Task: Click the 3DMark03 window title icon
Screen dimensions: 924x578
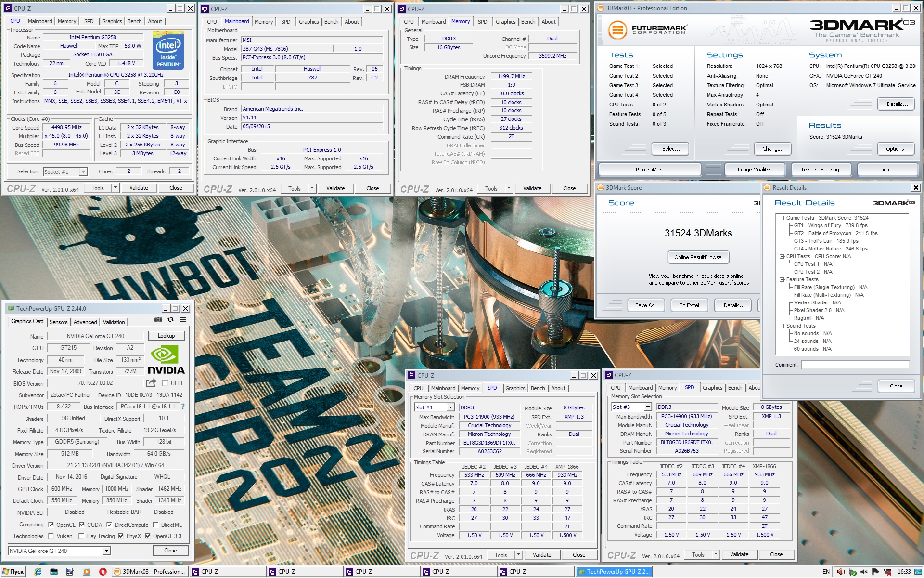Action: point(601,8)
